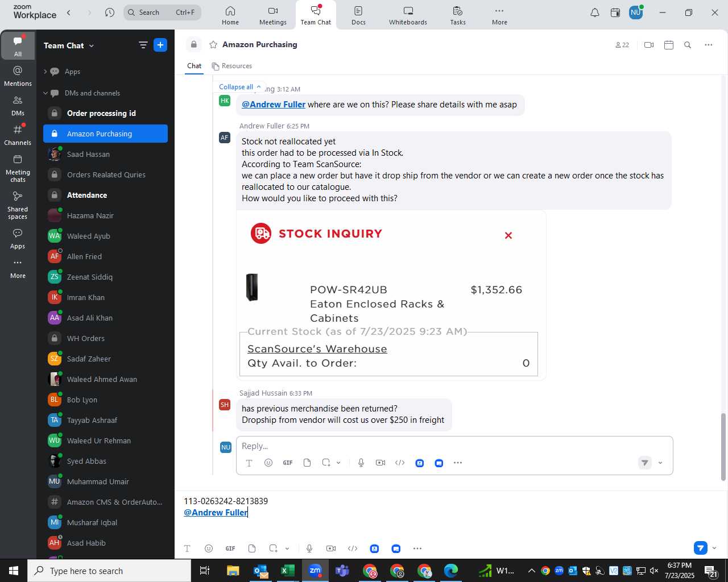Open the Home tab in Zoom Workplace
This screenshot has height=582, width=728.
pos(230,15)
